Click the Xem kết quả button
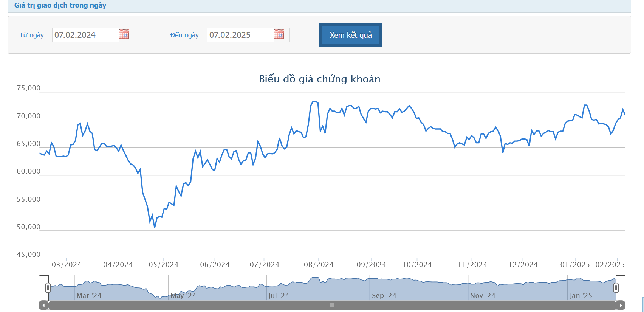644x312 pixels. point(351,35)
